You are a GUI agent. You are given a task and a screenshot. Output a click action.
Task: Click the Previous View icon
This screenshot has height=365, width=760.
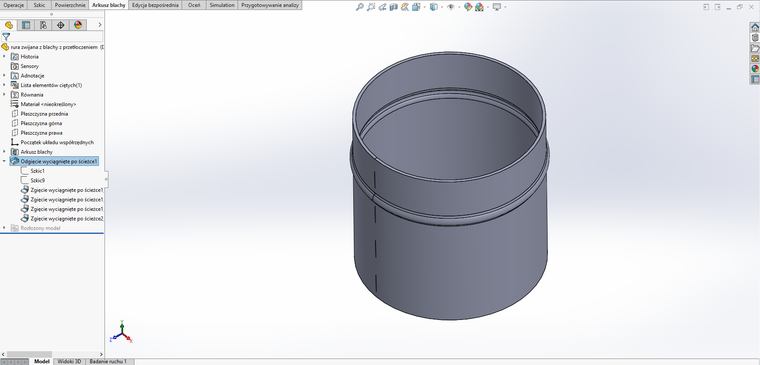coord(382,7)
